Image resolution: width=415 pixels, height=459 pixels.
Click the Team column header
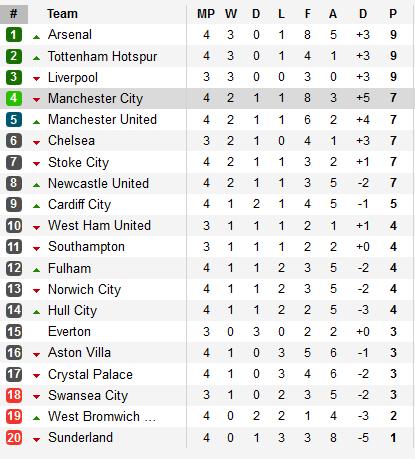point(62,14)
